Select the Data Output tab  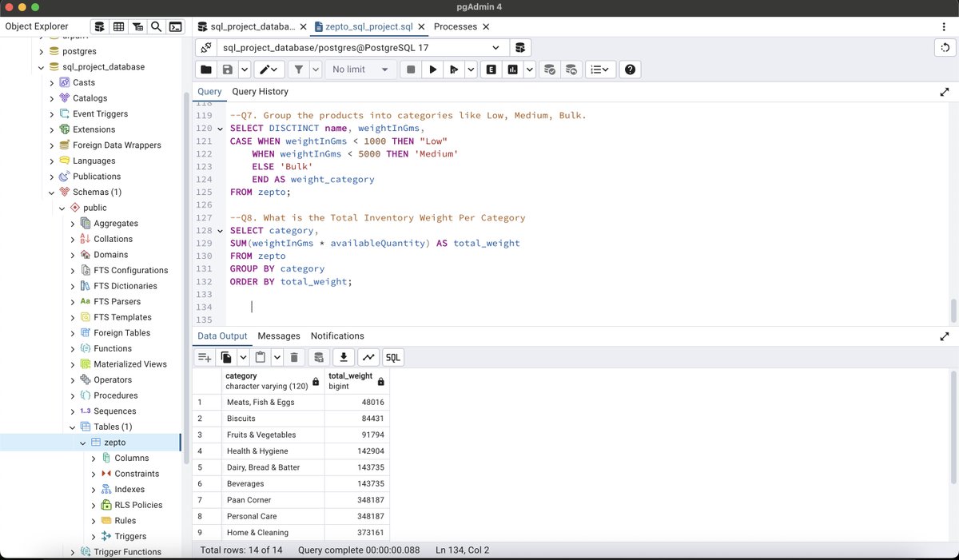(x=222, y=336)
